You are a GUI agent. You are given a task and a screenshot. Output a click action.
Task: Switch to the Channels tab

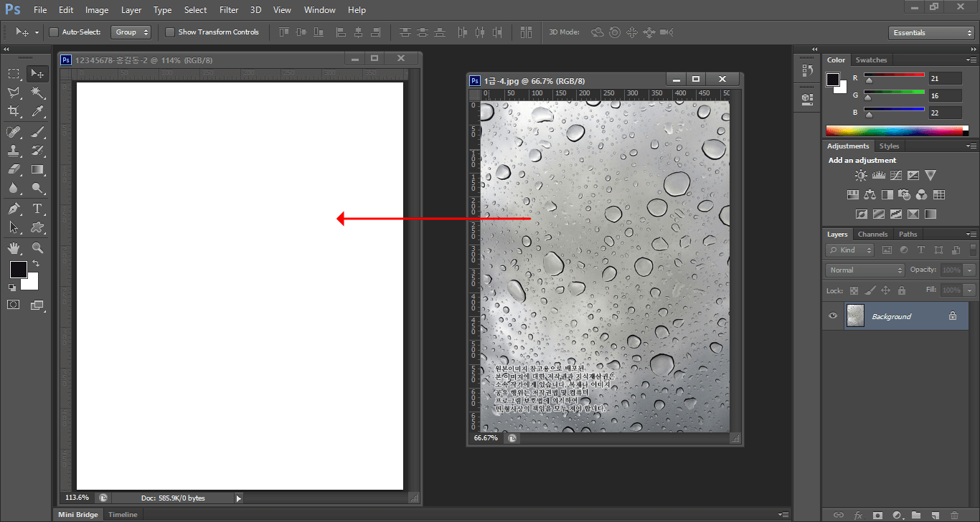[872, 234]
